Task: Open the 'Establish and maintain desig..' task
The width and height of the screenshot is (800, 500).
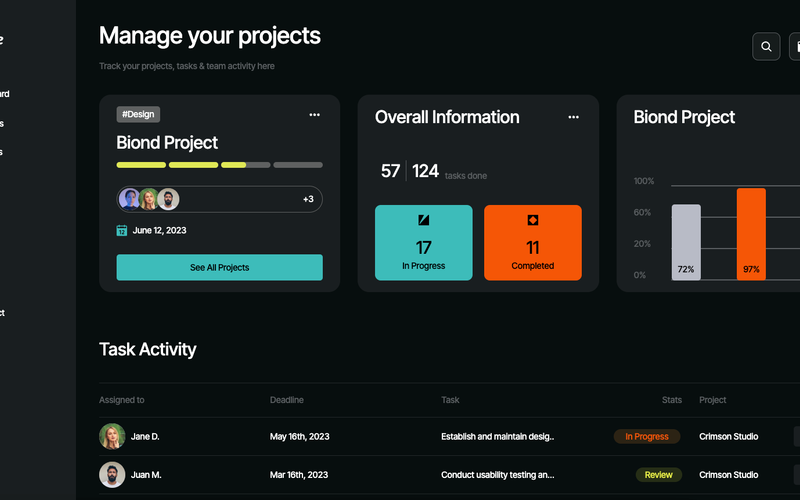Action: pyautogui.click(x=497, y=436)
